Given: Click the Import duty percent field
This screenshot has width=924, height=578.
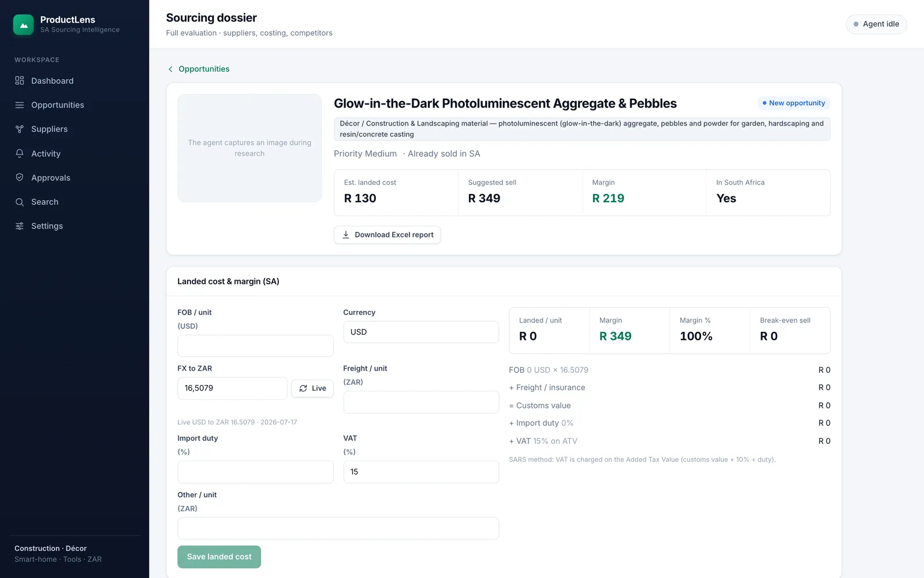Looking at the screenshot, I should [x=255, y=472].
